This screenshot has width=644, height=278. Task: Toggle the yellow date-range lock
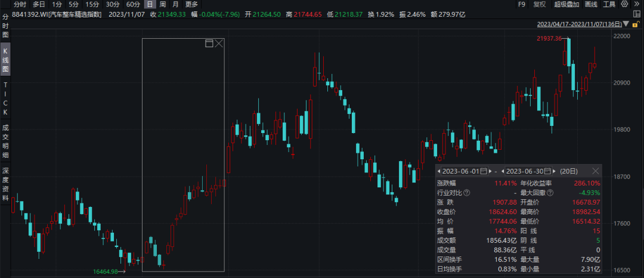point(635,24)
